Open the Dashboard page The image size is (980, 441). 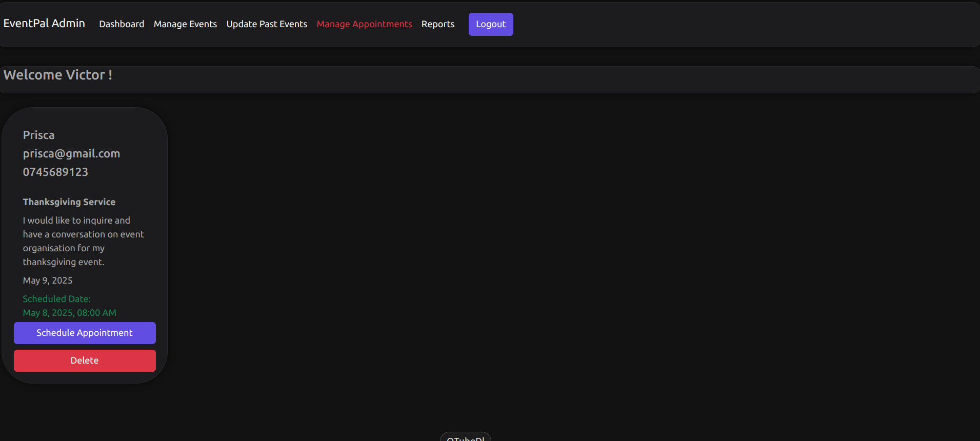tap(122, 24)
